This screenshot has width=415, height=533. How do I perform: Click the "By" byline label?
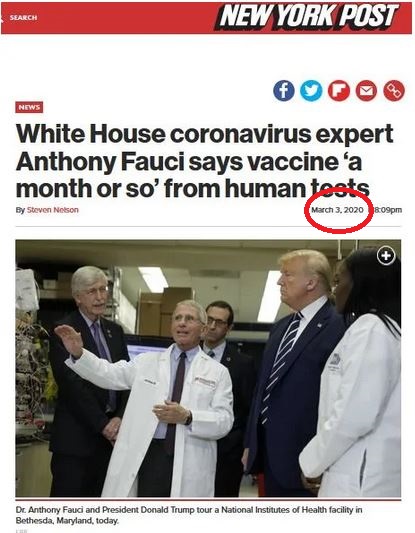pos(20,210)
